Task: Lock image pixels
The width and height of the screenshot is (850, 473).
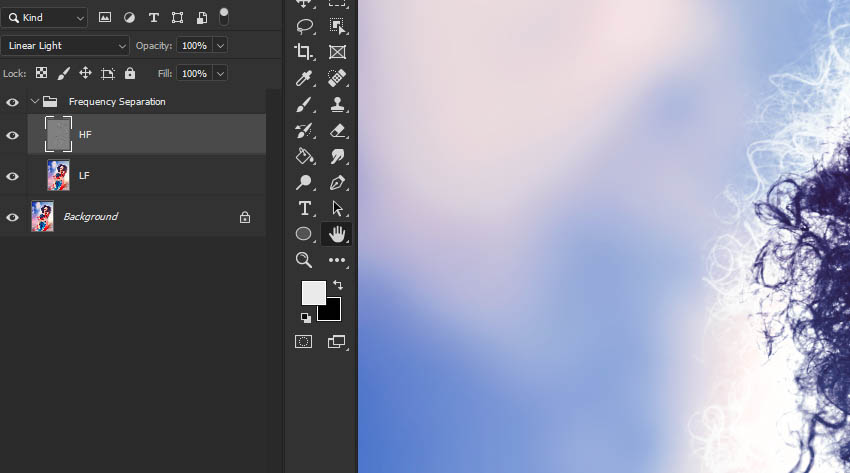Action: pos(63,73)
